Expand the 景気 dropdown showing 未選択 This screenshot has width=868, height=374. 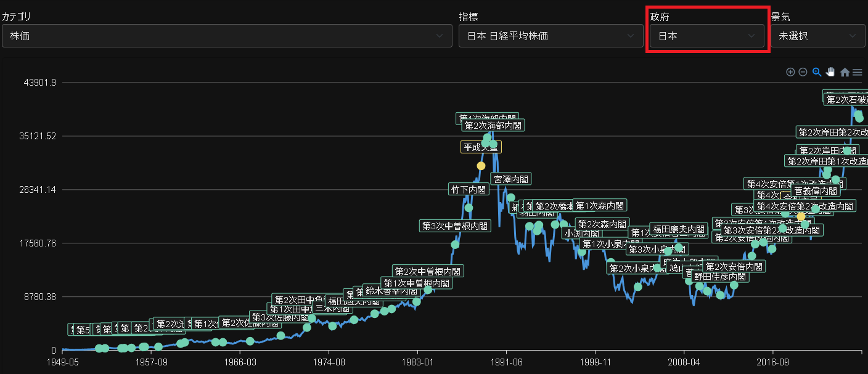click(x=817, y=36)
